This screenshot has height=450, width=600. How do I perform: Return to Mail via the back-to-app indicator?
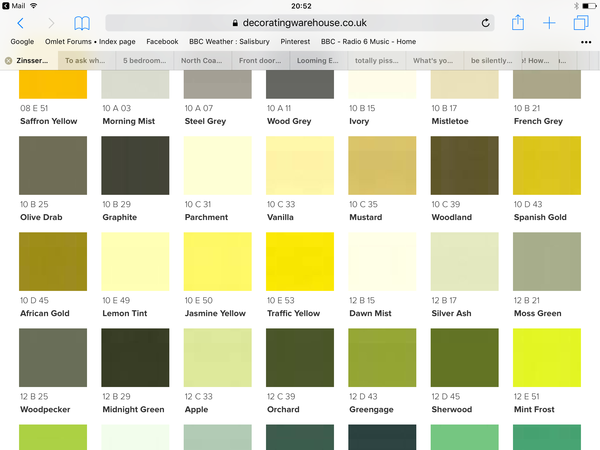(x=14, y=6)
